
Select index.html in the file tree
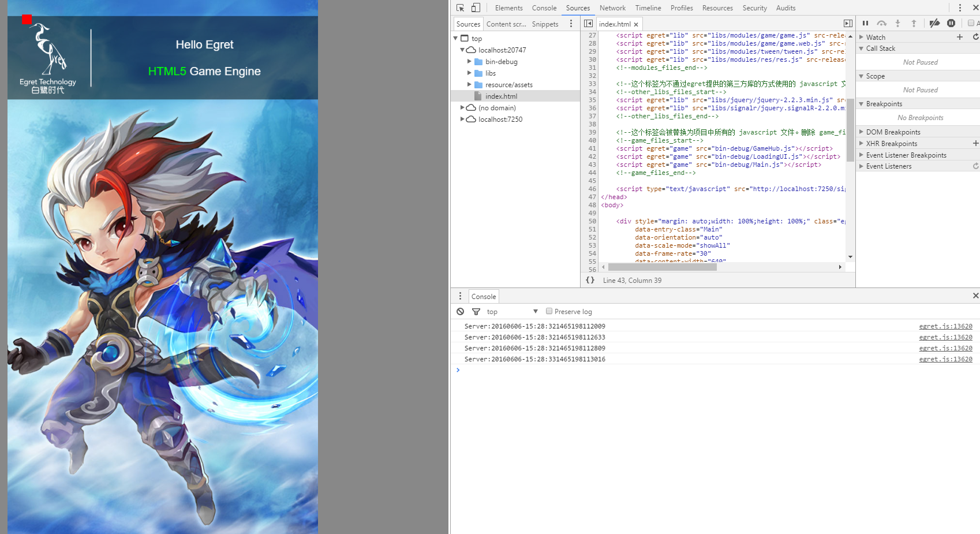[515, 96]
